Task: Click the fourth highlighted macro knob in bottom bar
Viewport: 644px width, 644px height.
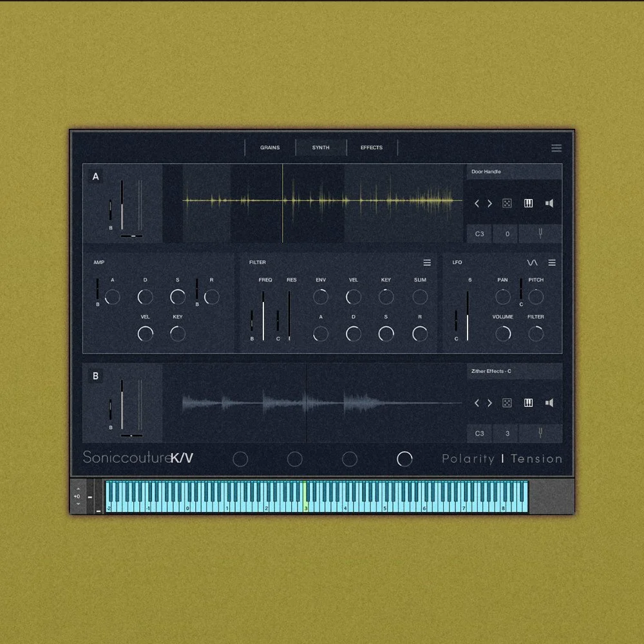Action: tap(404, 459)
